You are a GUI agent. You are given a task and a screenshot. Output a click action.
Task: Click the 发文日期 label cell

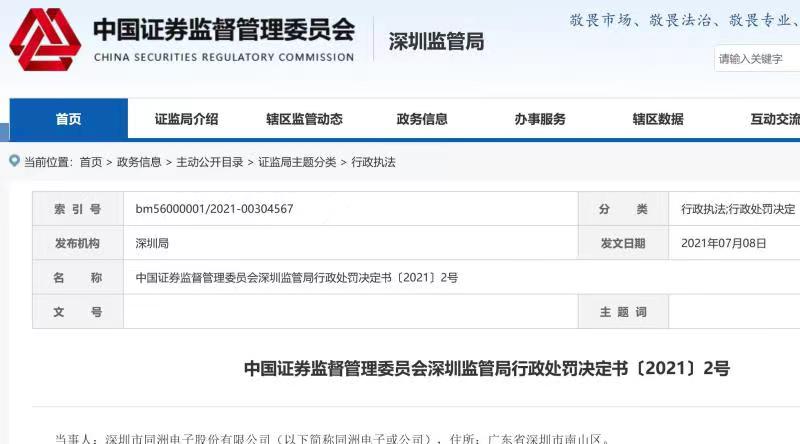pos(623,243)
